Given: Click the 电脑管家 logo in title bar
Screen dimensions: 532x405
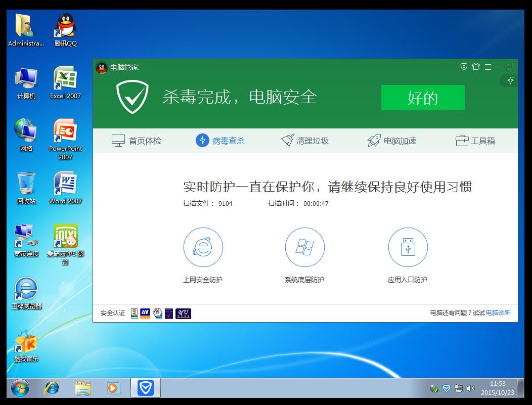Looking at the screenshot, I should click(x=102, y=68).
